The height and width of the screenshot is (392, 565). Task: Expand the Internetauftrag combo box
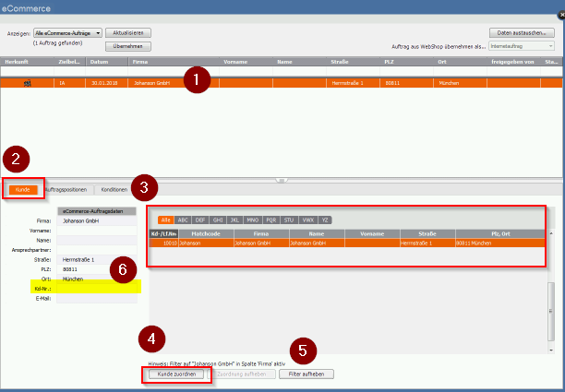click(522, 46)
